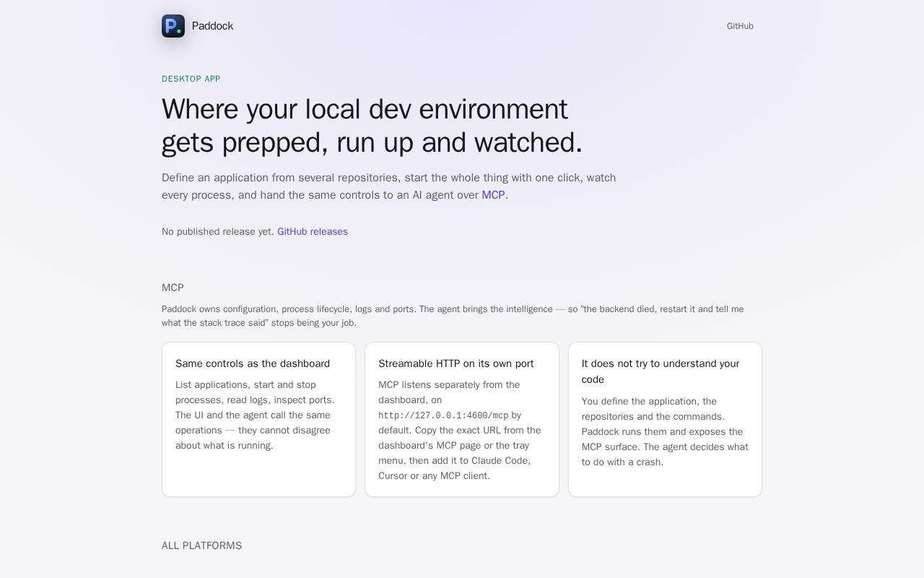This screenshot has width=924, height=578.
Task: Click the main headline about local dev environment
Action: (372, 126)
